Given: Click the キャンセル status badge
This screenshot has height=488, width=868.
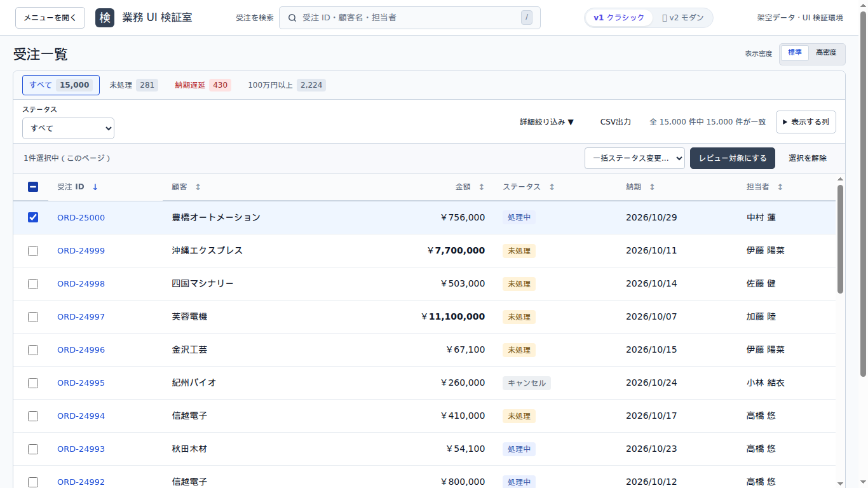Looking at the screenshot, I should pyautogui.click(x=527, y=383).
